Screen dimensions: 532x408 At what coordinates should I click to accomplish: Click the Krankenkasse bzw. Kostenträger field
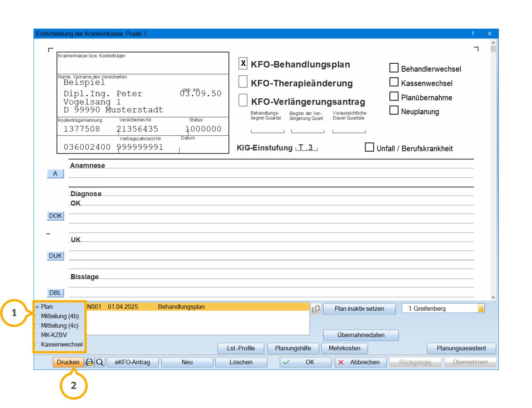pos(143,63)
